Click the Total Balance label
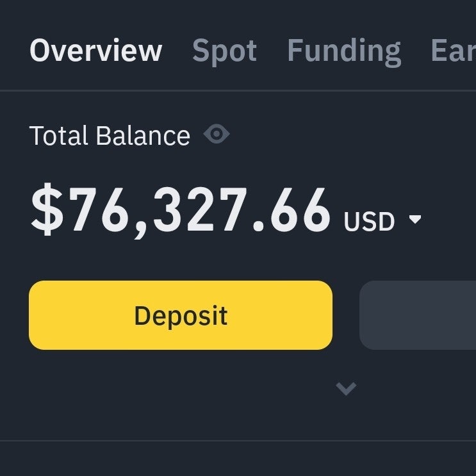The image size is (476, 476). pos(110,136)
